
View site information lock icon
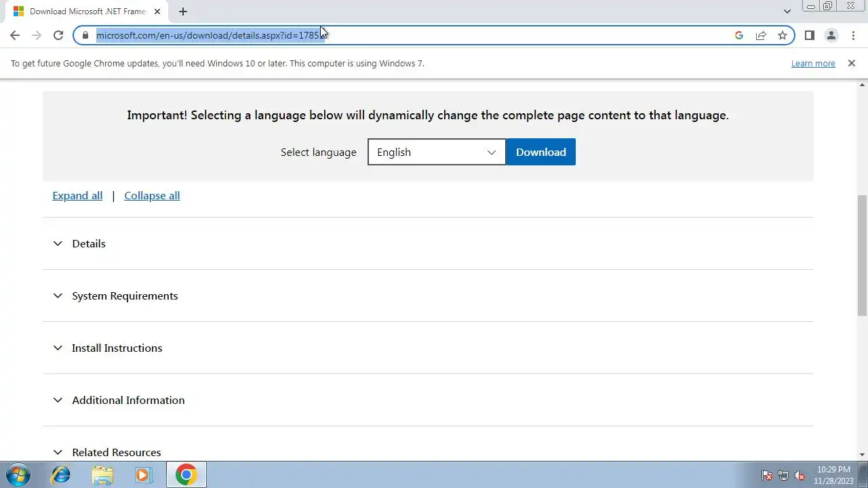tap(85, 35)
